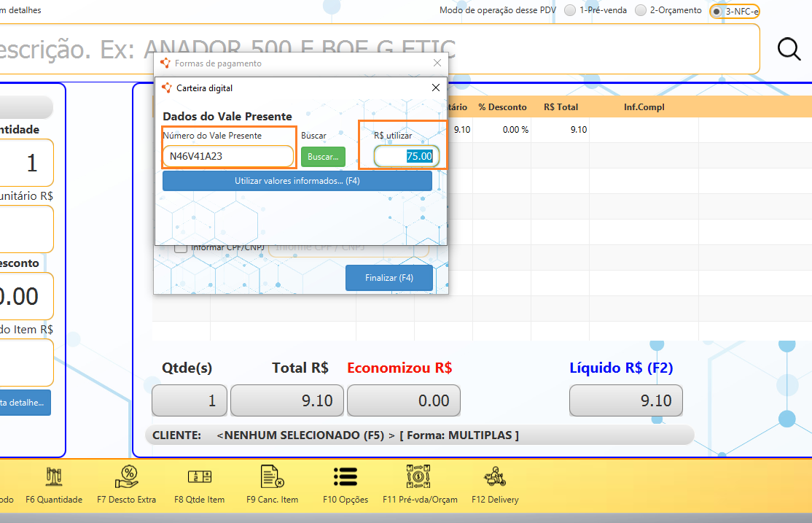The width and height of the screenshot is (812, 523).
Task: Open F12 Delivery scooter icon
Action: pos(495,478)
